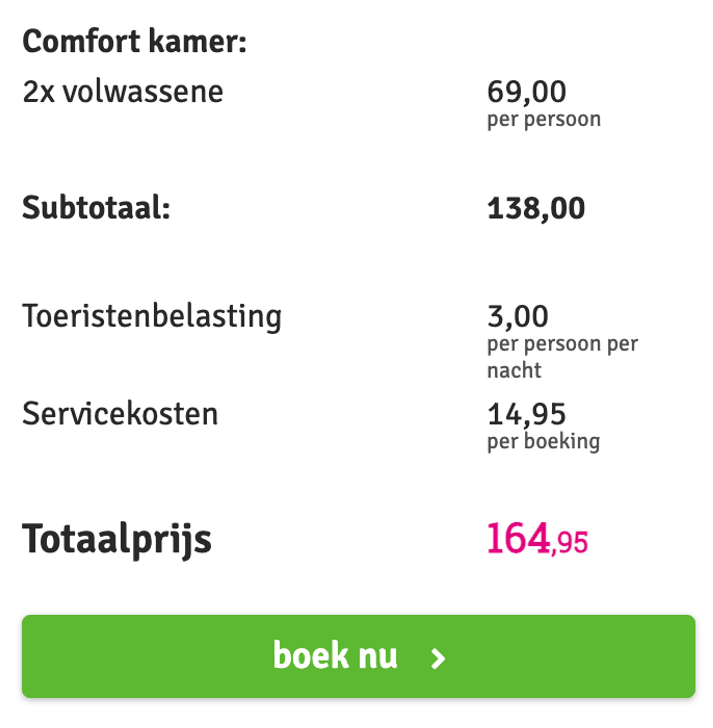The image size is (713, 728).
Task: Select the Comfort kamer heading
Action: (x=133, y=41)
